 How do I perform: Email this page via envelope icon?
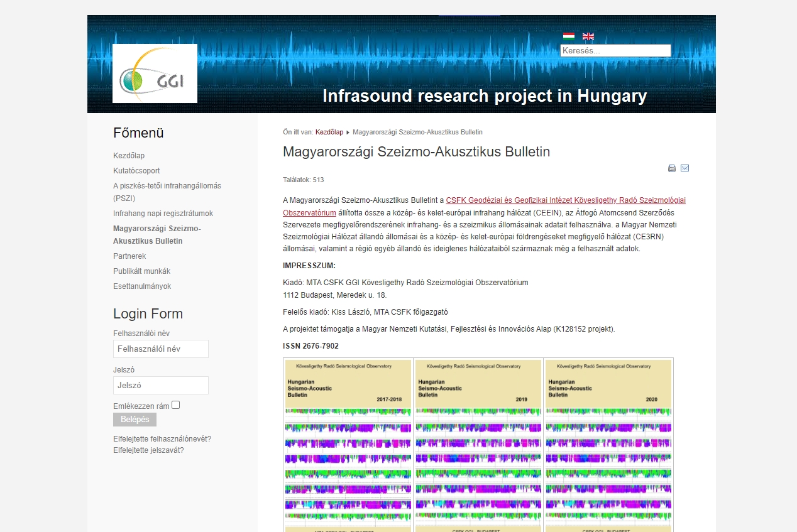(x=685, y=168)
